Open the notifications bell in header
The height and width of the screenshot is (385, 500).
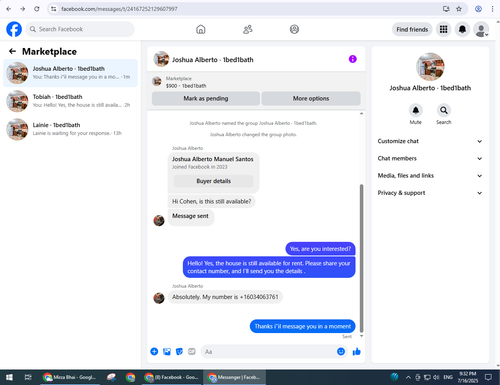click(462, 29)
